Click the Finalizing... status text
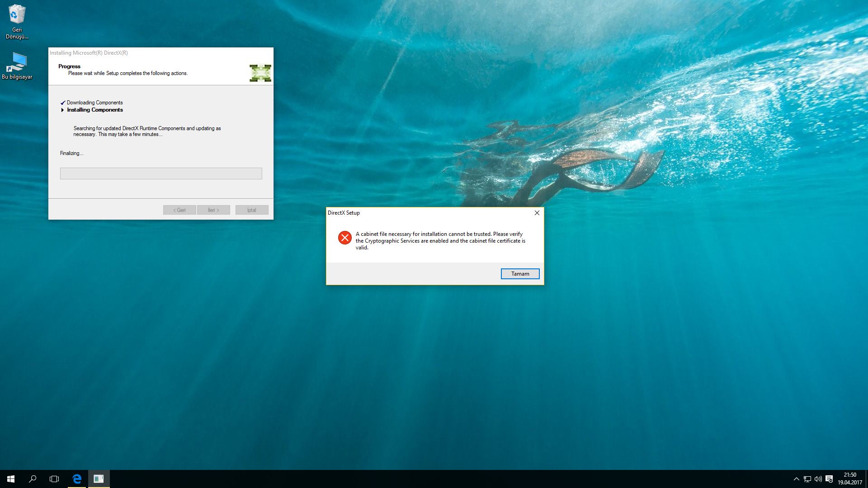 tap(72, 153)
